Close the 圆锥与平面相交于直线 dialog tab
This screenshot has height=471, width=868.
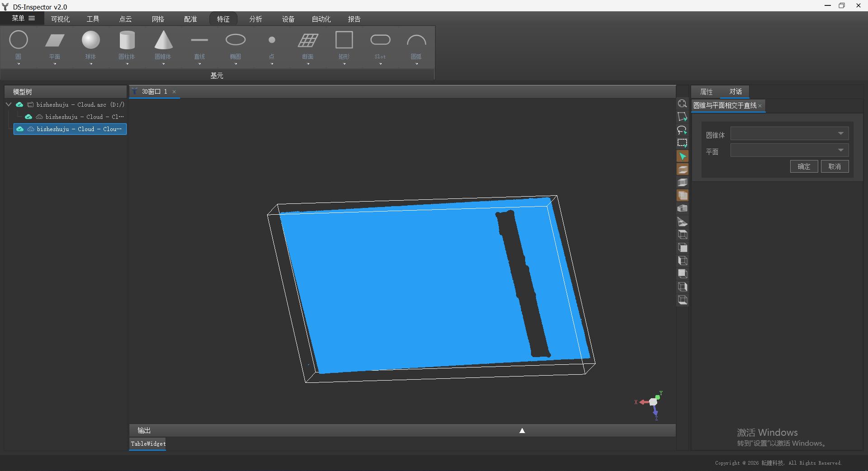coord(760,106)
